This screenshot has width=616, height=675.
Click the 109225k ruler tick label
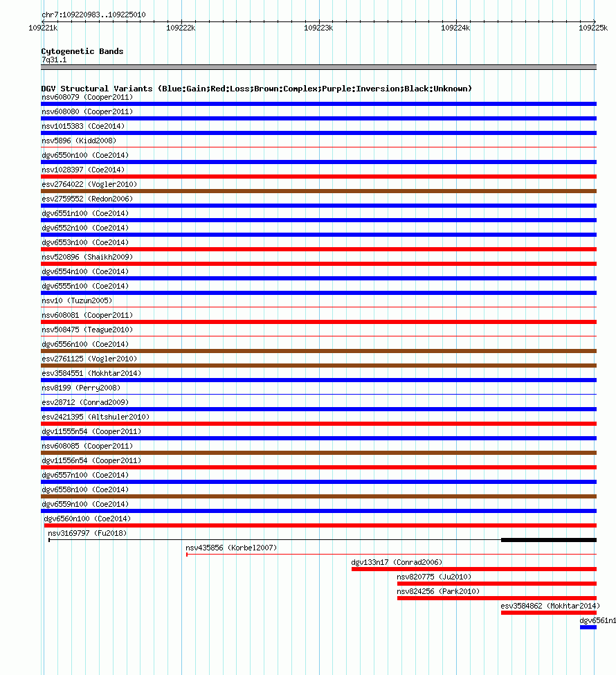click(x=593, y=28)
